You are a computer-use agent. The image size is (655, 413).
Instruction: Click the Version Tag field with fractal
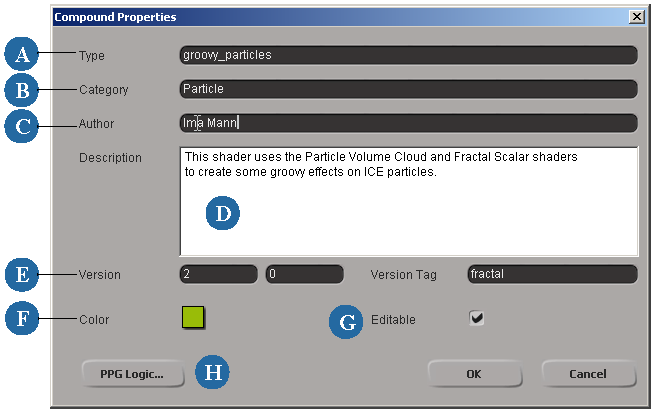553,274
